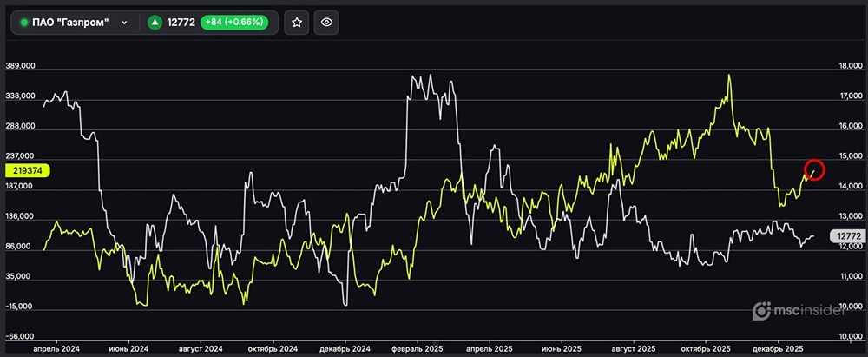Click the 338,000 left-axis value

(x=21, y=96)
